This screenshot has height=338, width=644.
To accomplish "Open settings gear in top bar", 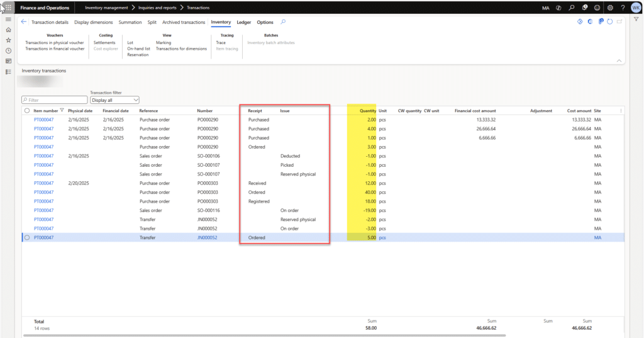I will pos(610,8).
